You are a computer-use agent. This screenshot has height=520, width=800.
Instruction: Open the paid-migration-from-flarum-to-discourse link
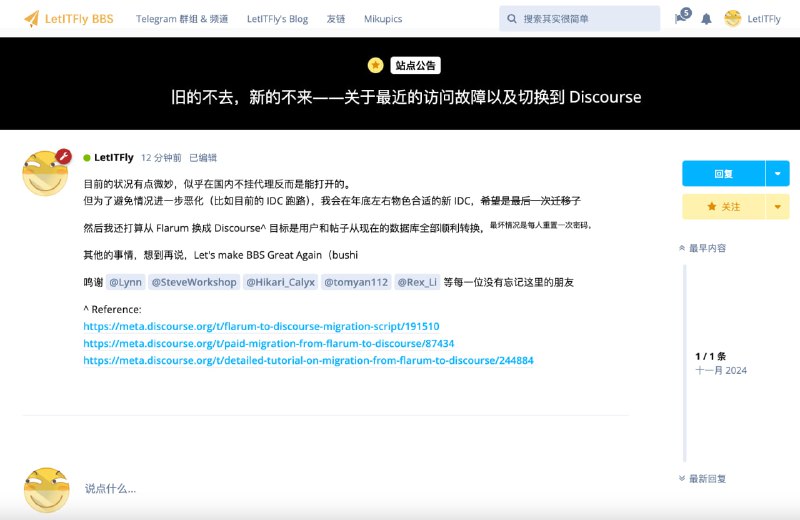269,343
